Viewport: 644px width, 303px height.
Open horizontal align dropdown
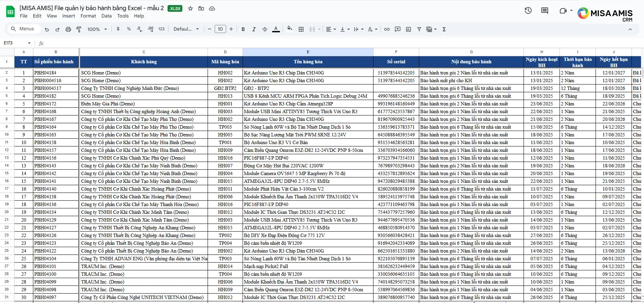pyautogui.click(x=331, y=29)
